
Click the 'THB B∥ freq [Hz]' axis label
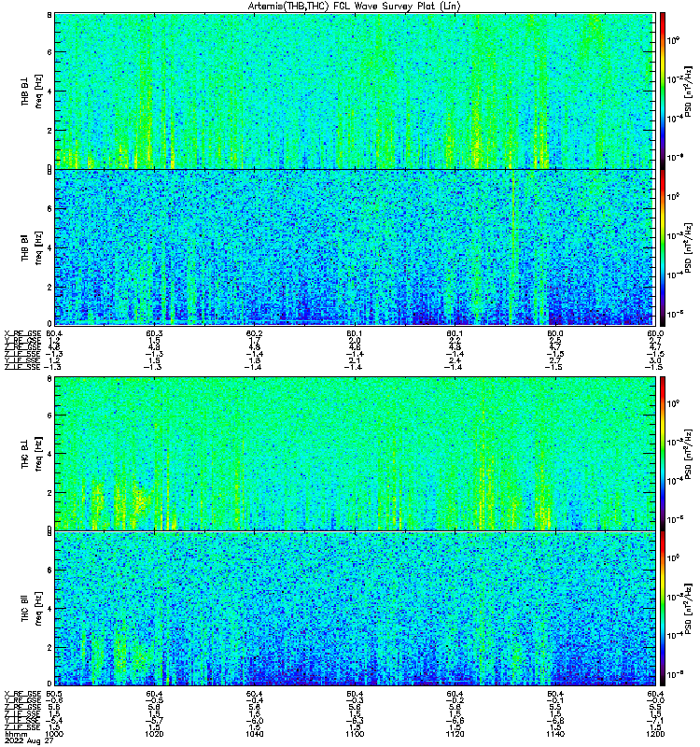(x=32, y=247)
